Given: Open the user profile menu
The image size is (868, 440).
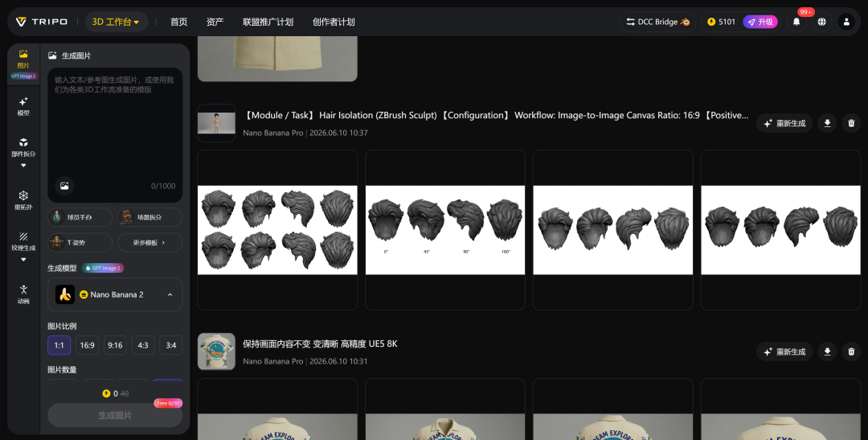Looking at the screenshot, I should [846, 22].
